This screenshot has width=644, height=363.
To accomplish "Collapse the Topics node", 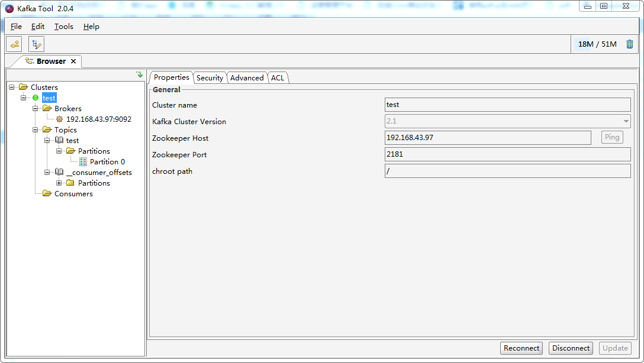I will tap(36, 129).
